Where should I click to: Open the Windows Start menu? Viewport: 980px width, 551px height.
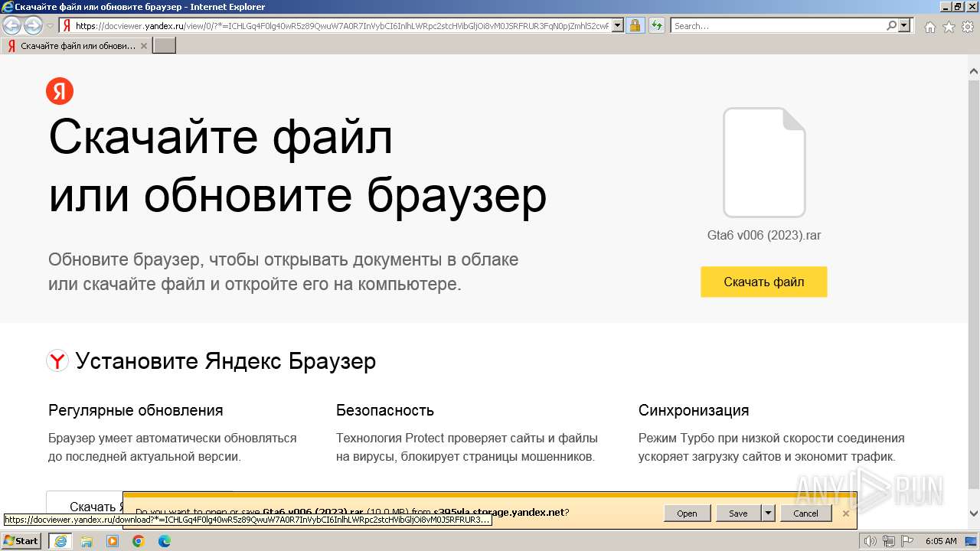(21, 541)
